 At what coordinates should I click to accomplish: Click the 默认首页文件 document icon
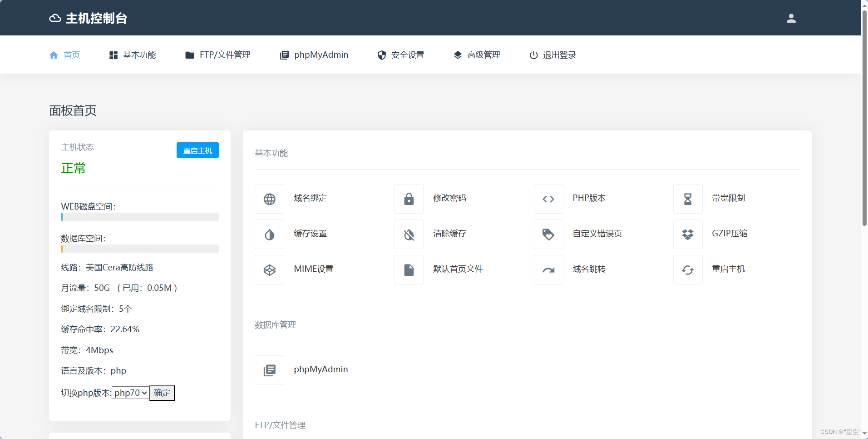tap(409, 270)
